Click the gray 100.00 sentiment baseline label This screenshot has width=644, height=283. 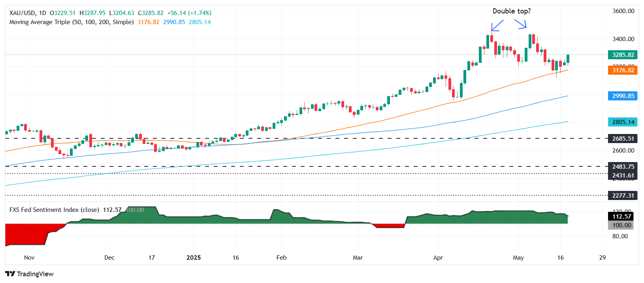(x=621, y=225)
